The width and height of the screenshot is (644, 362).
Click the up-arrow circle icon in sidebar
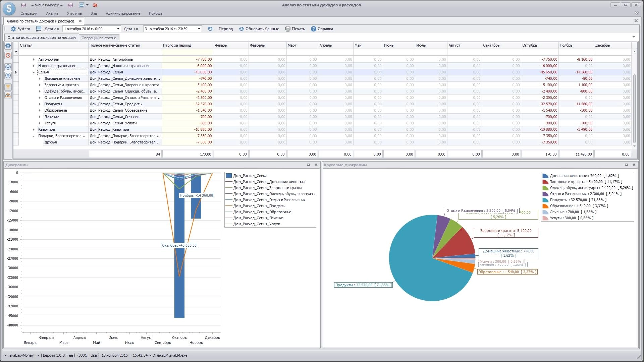[8, 76]
